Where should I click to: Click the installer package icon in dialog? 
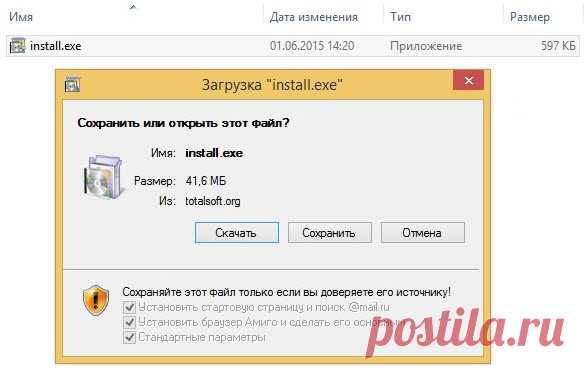click(x=103, y=177)
